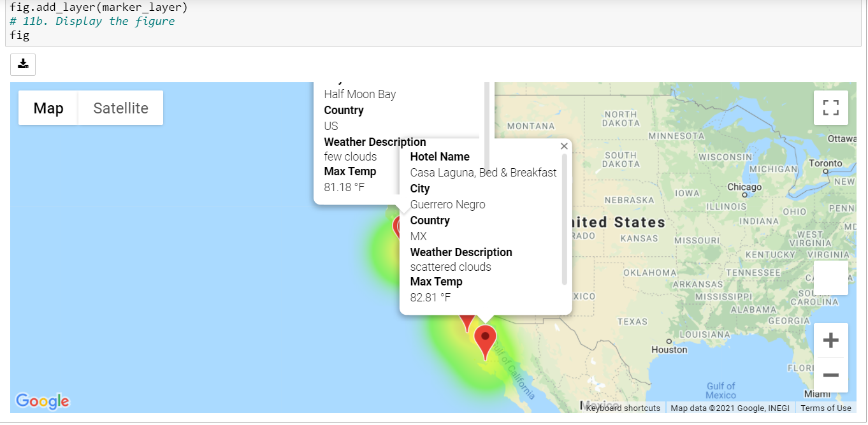Select the red marker in Gulf of California

tap(485, 337)
